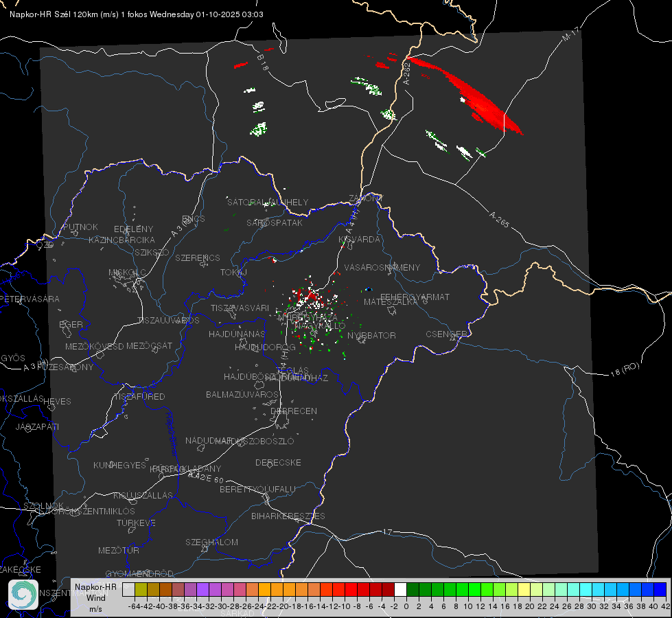Screen dimensions: 672x618
Task: Select the EGER city label
Action: 71,325
